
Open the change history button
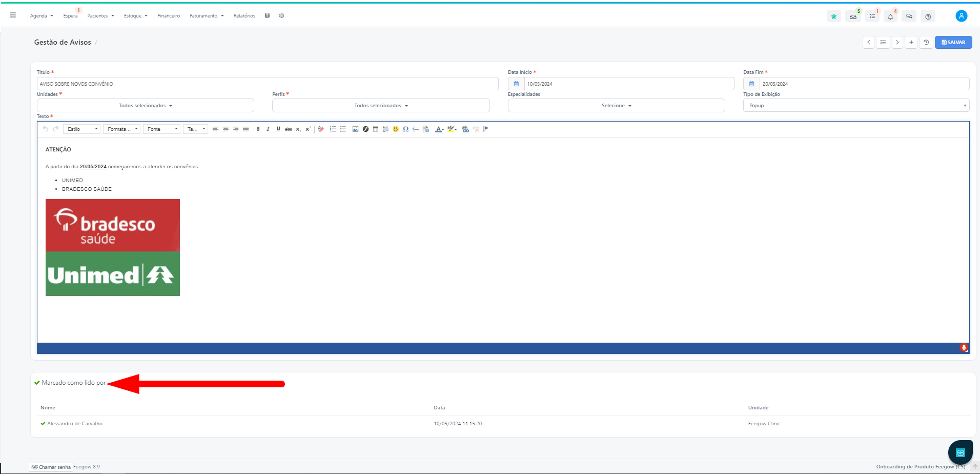[x=926, y=43]
